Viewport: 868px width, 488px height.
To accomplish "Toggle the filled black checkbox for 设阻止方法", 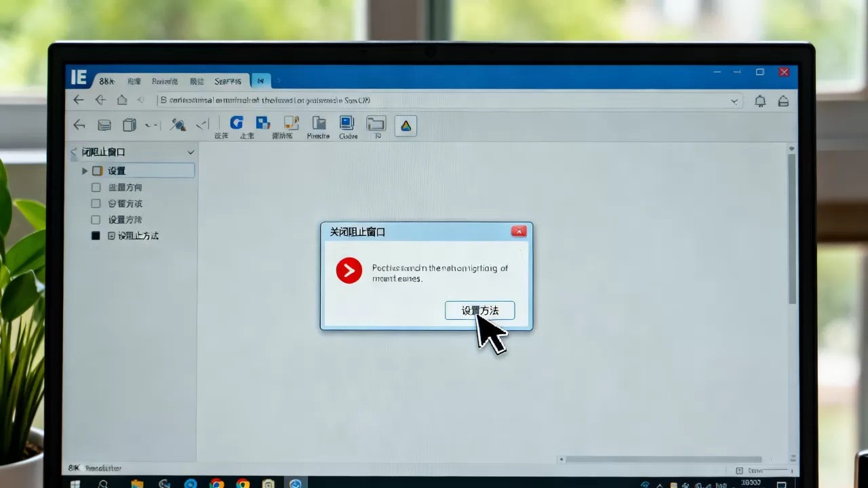I will 96,236.
